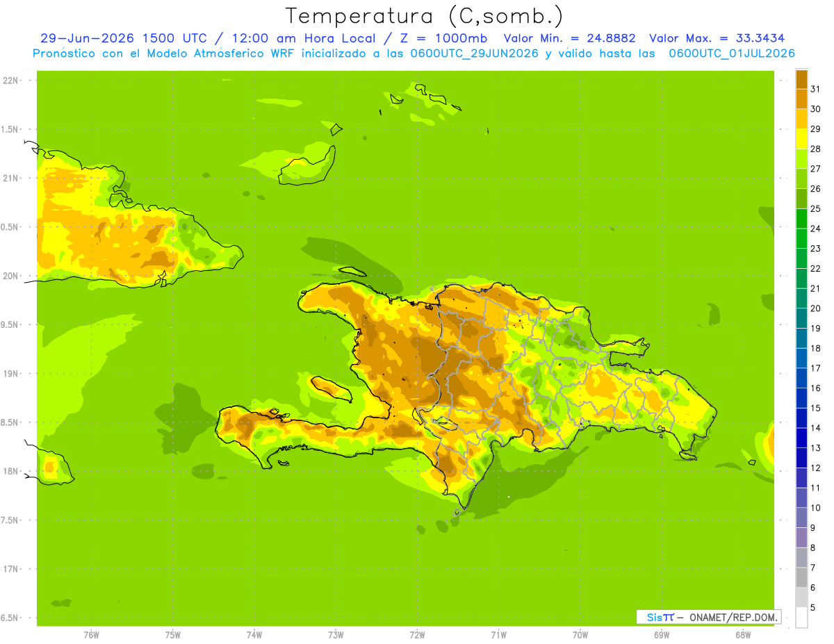This screenshot has width=834, height=644.
Task: Click the latitude axis label "21N"
Action: (10, 178)
